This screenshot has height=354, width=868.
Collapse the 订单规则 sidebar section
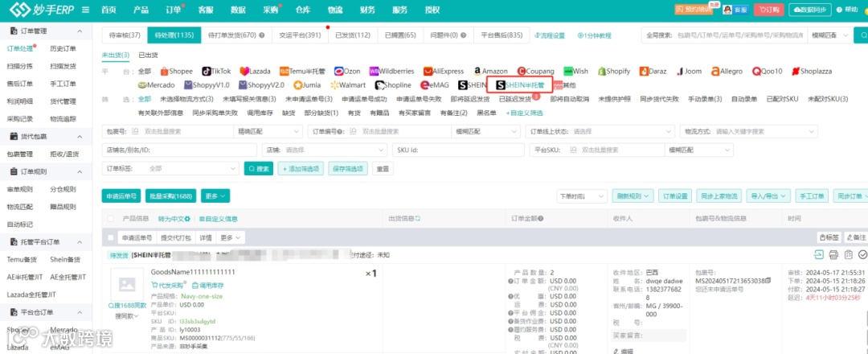[80, 171]
